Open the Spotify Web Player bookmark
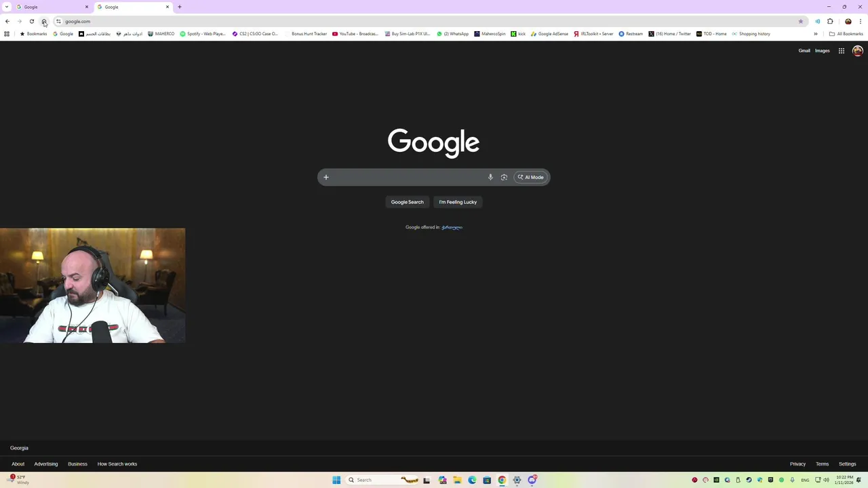868x488 pixels. (203, 34)
